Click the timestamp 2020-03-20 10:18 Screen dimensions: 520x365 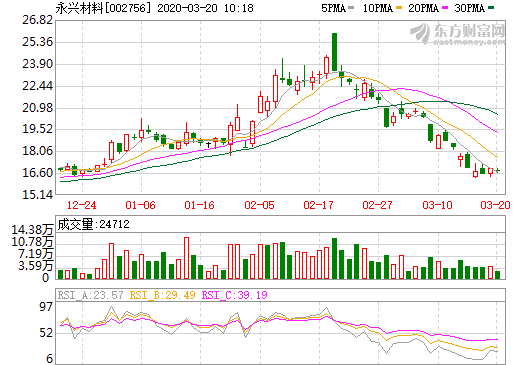[205, 8]
